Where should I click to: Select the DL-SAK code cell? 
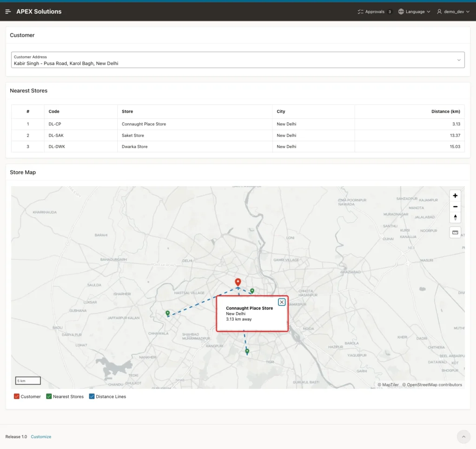click(81, 135)
